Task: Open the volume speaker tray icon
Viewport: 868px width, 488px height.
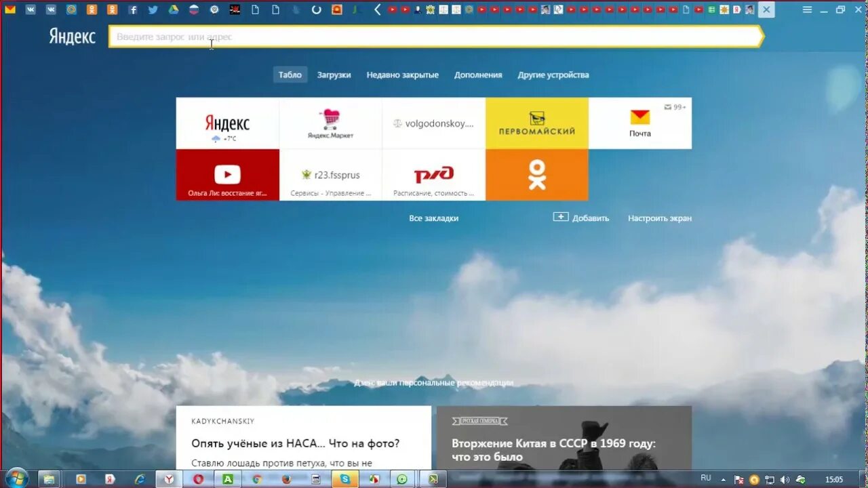Action: point(785,479)
